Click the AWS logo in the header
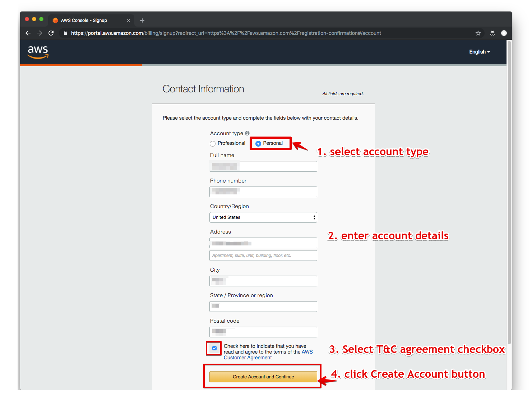 [x=37, y=52]
